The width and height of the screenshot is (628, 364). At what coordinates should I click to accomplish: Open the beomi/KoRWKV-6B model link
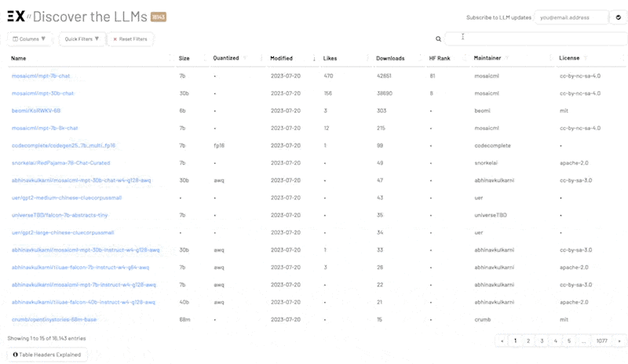[x=36, y=111]
